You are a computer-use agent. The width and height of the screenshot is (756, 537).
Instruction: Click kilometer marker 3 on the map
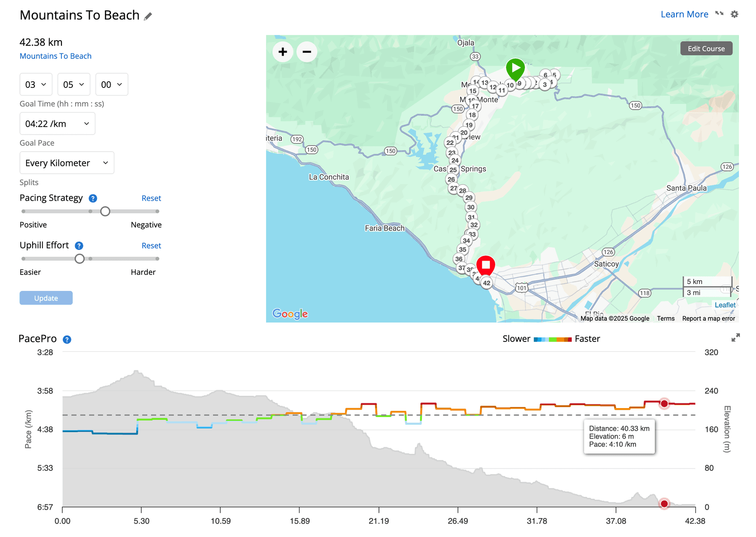click(545, 85)
